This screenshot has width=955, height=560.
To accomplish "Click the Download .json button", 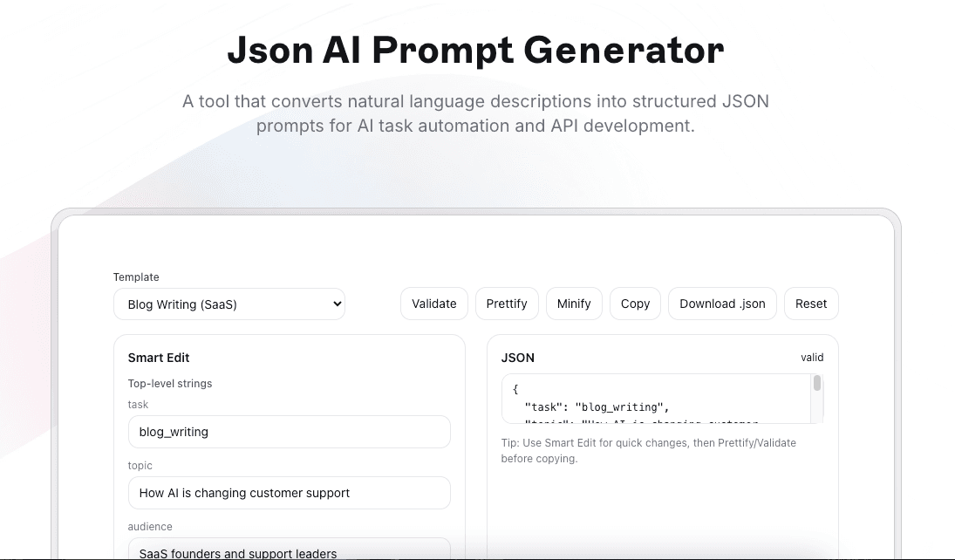I will pos(722,304).
